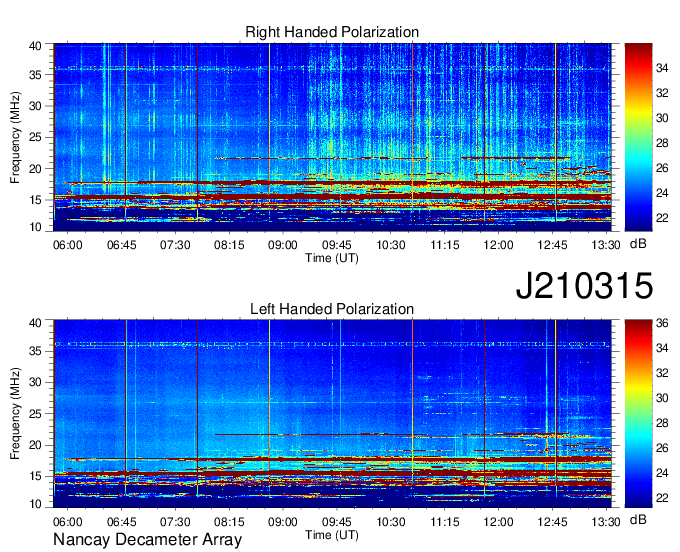
Task: Click the 12:45 tick label on the lower plot
Action: (552, 522)
